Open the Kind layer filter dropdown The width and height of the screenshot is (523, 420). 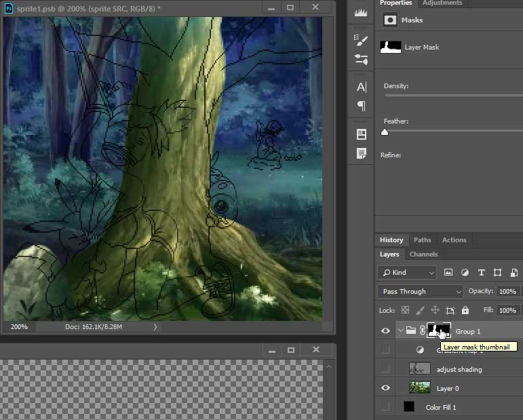pyautogui.click(x=408, y=273)
